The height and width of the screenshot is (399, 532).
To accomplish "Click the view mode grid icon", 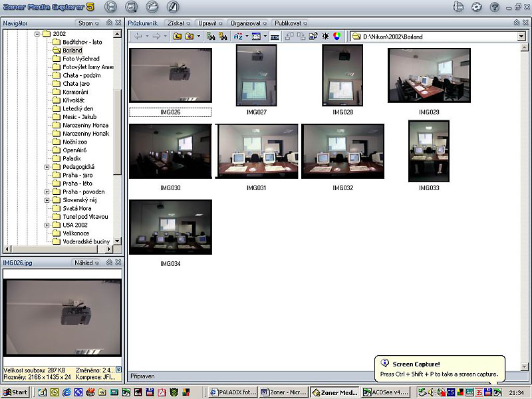I will [x=256, y=37].
